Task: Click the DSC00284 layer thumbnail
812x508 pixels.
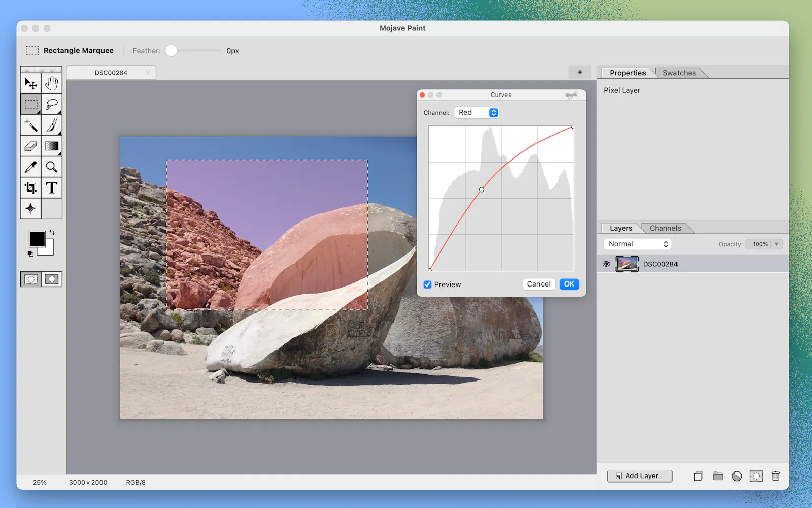Action: coord(627,264)
